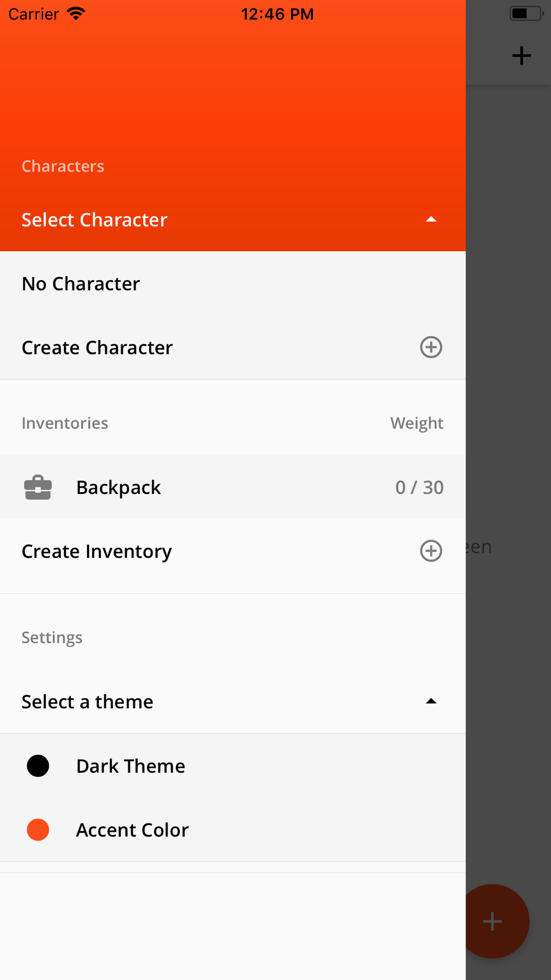Collapse the Select a theme arrow
The width and height of the screenshot is (551, 980).
431,701
